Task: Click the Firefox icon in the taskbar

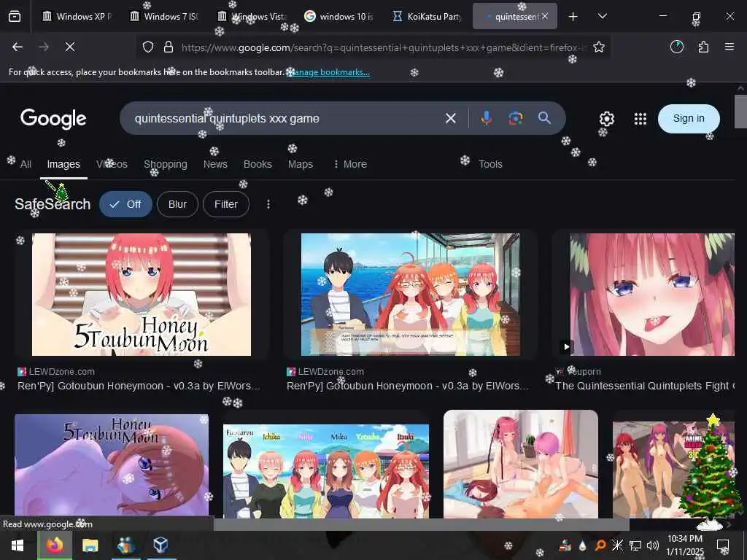Action: [x=55, y=545]
